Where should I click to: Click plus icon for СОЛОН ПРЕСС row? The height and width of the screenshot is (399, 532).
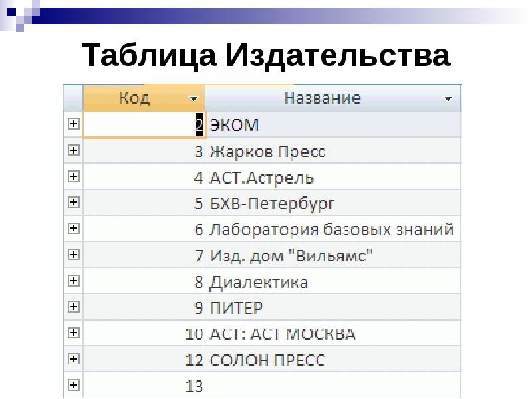[x=73, y=359]
